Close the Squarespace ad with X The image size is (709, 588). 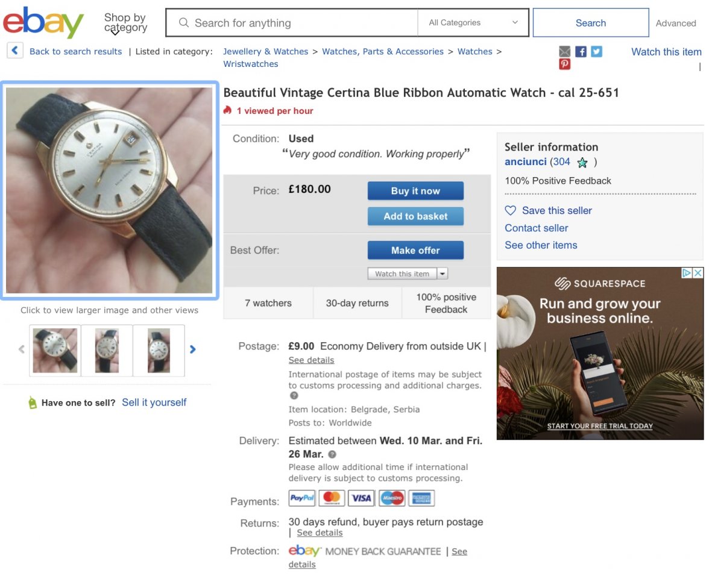pos(698,272)
